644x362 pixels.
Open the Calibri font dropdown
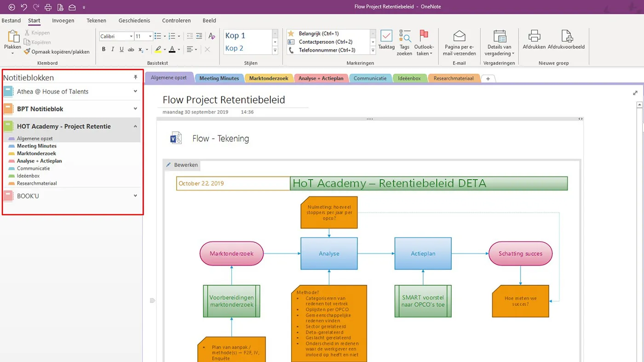point(131,36)
